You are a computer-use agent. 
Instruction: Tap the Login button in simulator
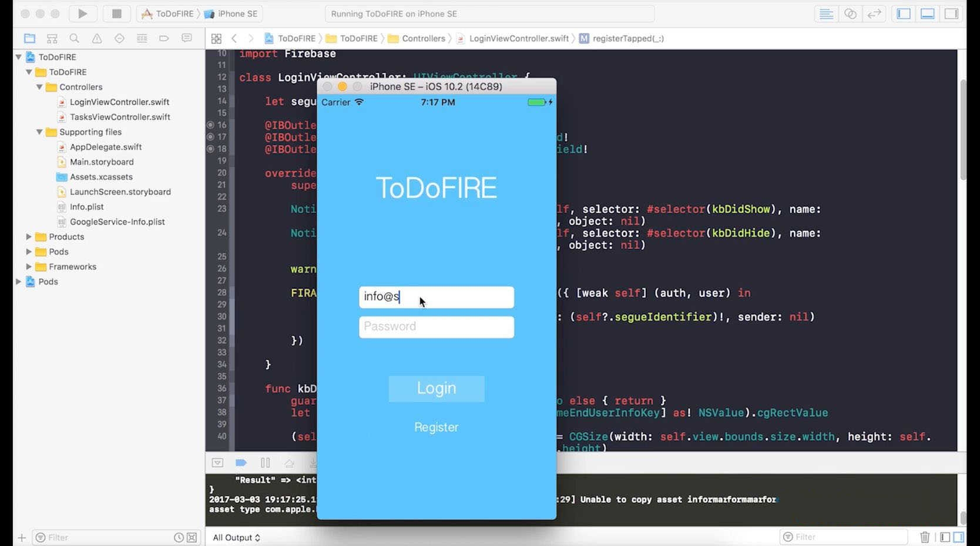[437, 388]
